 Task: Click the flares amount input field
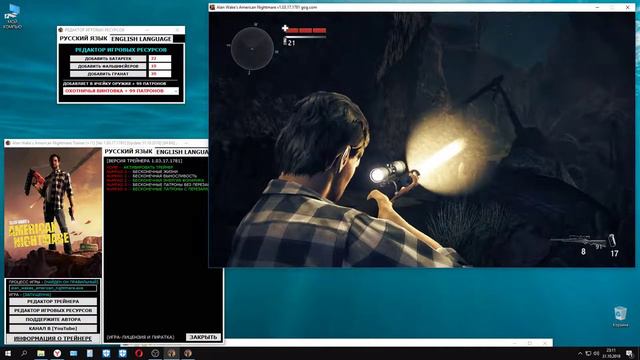coord(160,66)
